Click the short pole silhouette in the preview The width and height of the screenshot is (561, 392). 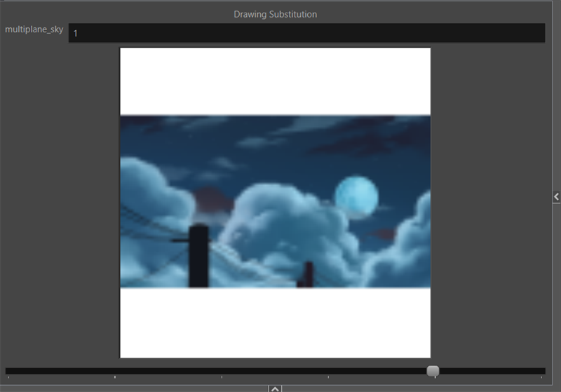tap(307, 274)
